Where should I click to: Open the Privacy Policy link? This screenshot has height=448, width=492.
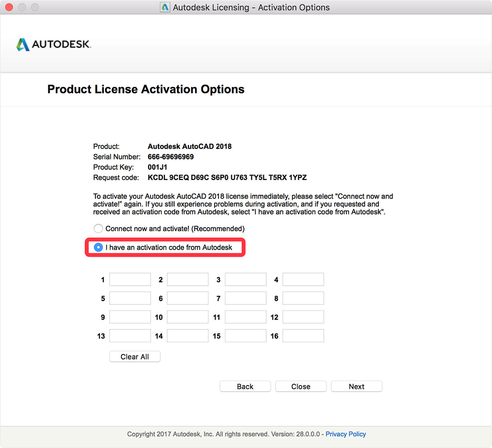tap(345, 434)
